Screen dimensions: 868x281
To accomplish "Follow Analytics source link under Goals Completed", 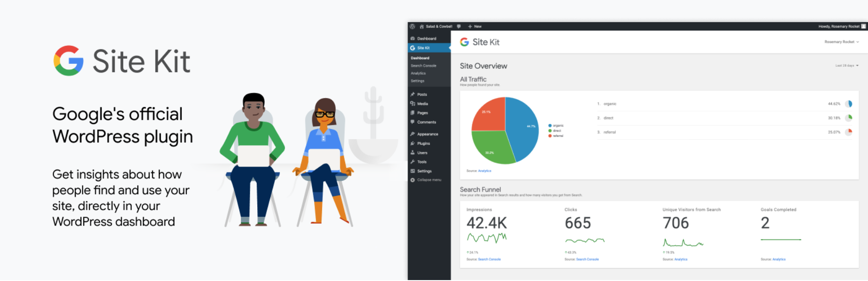I will [779, 259].
